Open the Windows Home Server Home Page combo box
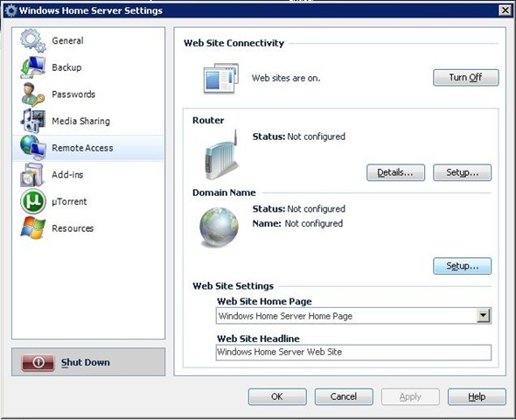This screenshot has height=420, width=516. tap(353, 316)
